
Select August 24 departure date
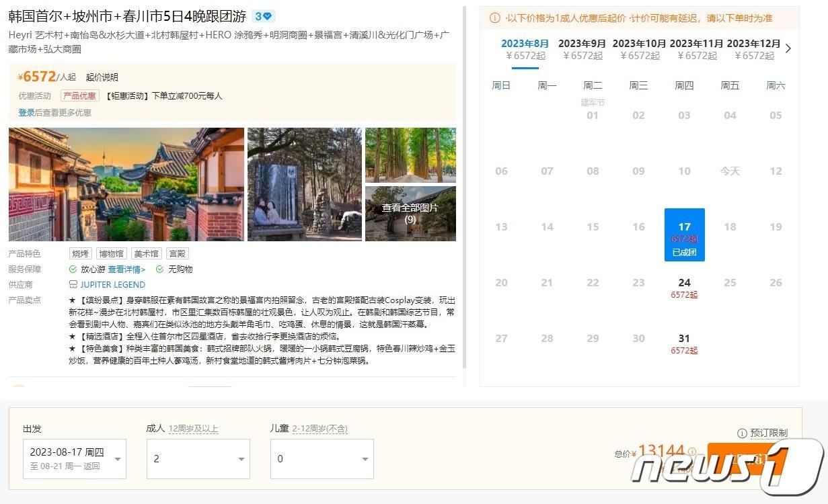[x=684, y=288]
